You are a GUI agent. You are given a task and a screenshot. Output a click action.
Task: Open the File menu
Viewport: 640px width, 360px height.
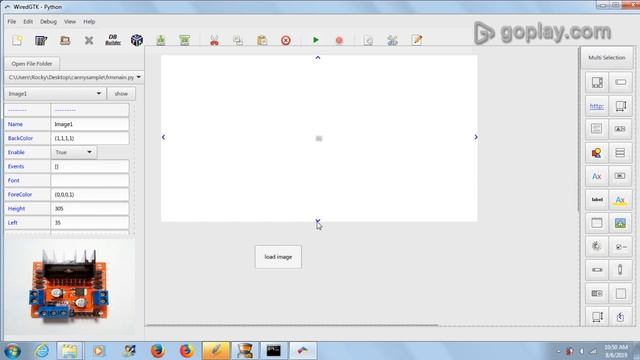coord(12,22)
